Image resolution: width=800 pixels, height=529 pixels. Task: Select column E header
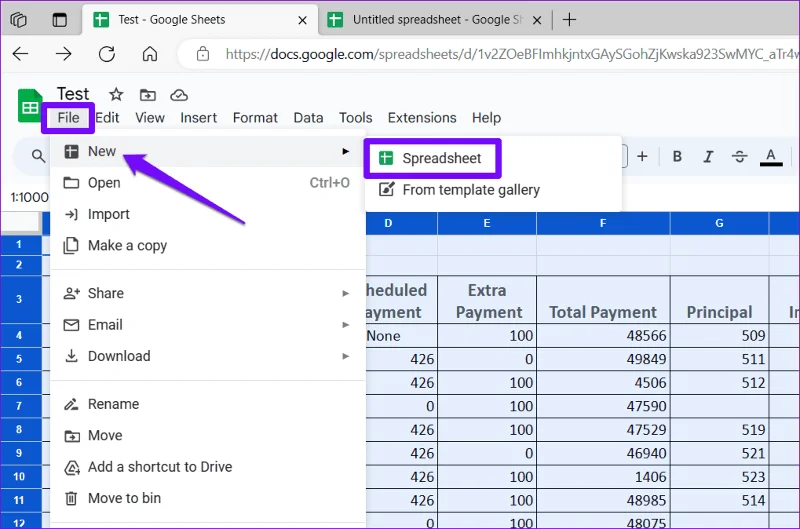pyautogui.click(x=487, y=223)
